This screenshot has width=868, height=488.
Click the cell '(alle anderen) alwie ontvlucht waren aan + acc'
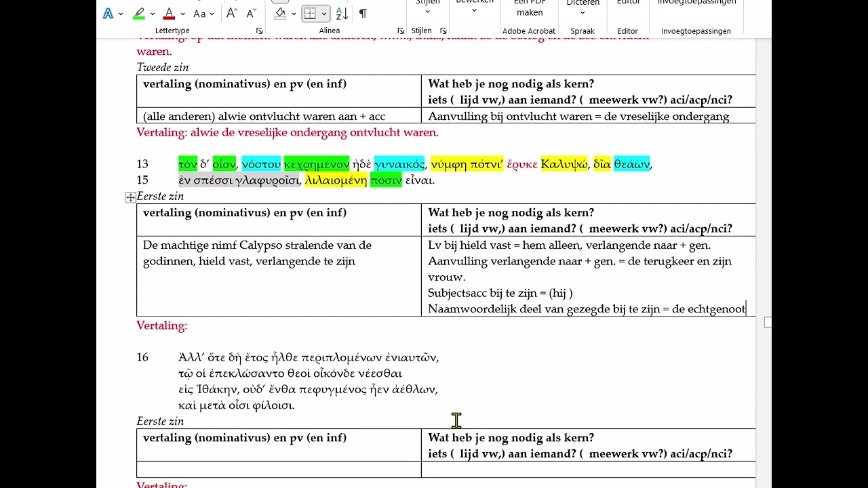264,117
